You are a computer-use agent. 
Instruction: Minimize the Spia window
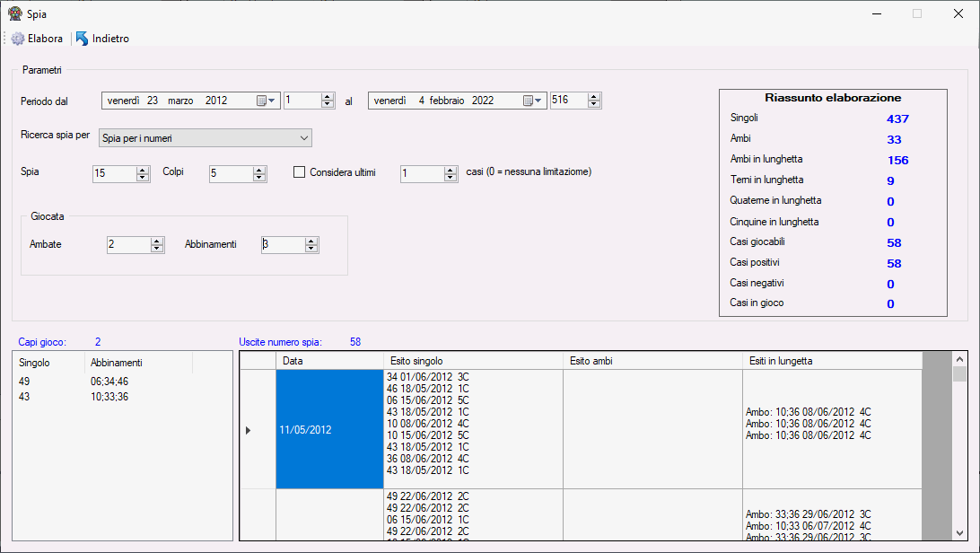(877, 13)
